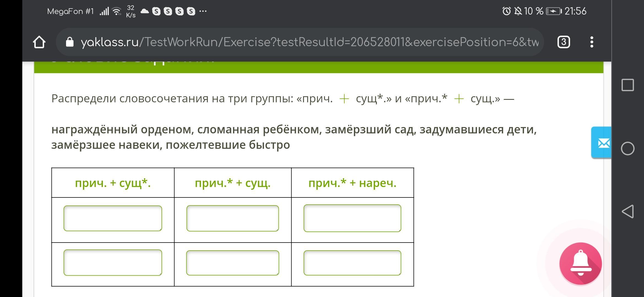This screenshot has width=644, height=297.
Task: Focus second field under прич.* + сущ.
Action: click(x=233, y=263)
